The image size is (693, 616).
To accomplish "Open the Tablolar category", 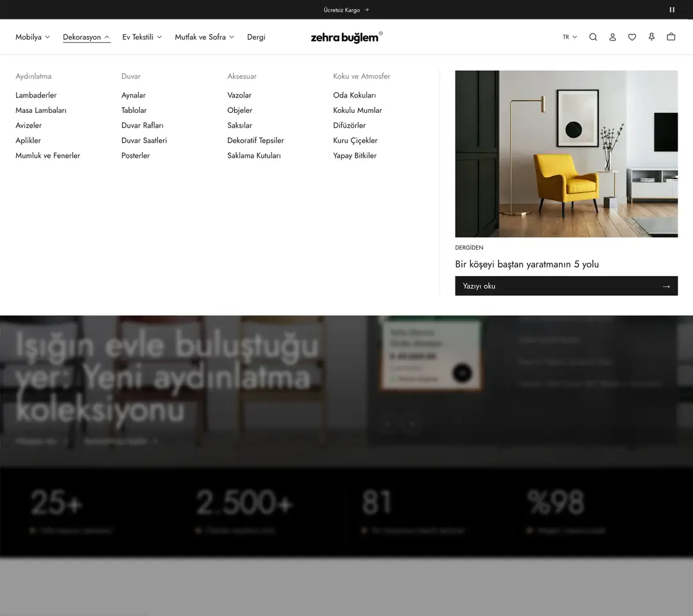I will click(x=134, y=110).
